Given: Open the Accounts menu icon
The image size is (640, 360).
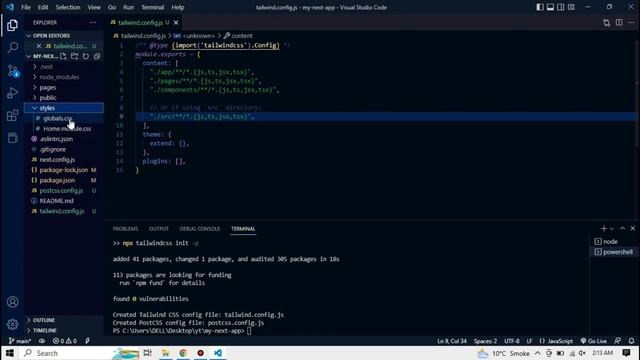Looking at the screenshot, I should tap(13, 302).
